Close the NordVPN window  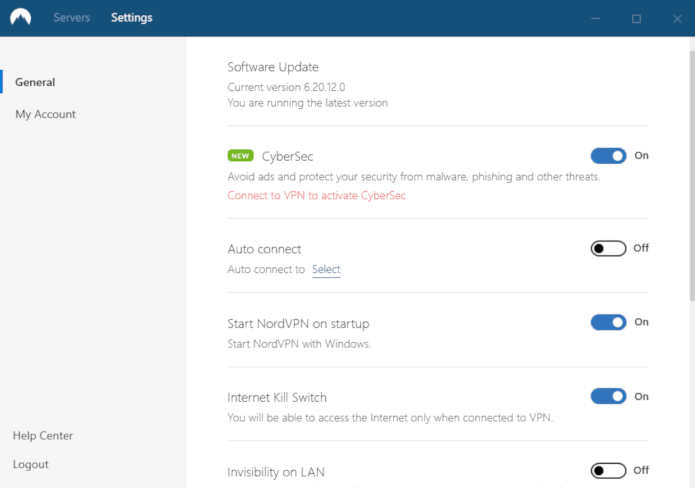coord(677,19)
